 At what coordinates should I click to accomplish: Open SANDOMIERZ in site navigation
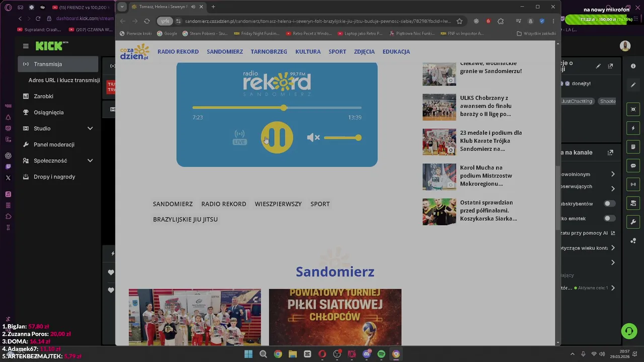pyautogui.click(x=225, y=51)
